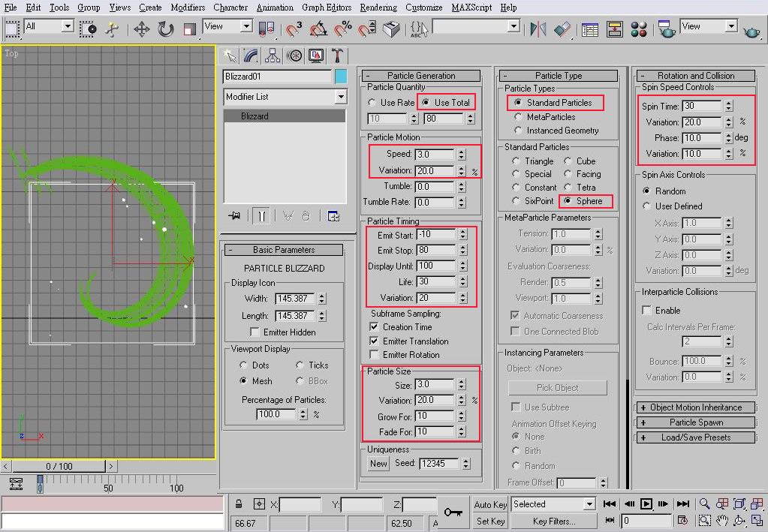Screen dimensions: 768x532
Task: Click the Mirror tool icon
Action: coord(538,29)
